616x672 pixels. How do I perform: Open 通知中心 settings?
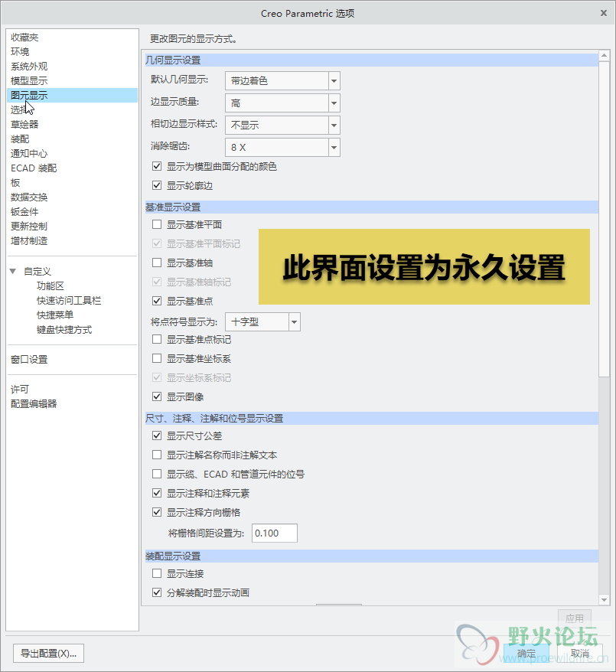pyautogui.click(x=29, y=153)
